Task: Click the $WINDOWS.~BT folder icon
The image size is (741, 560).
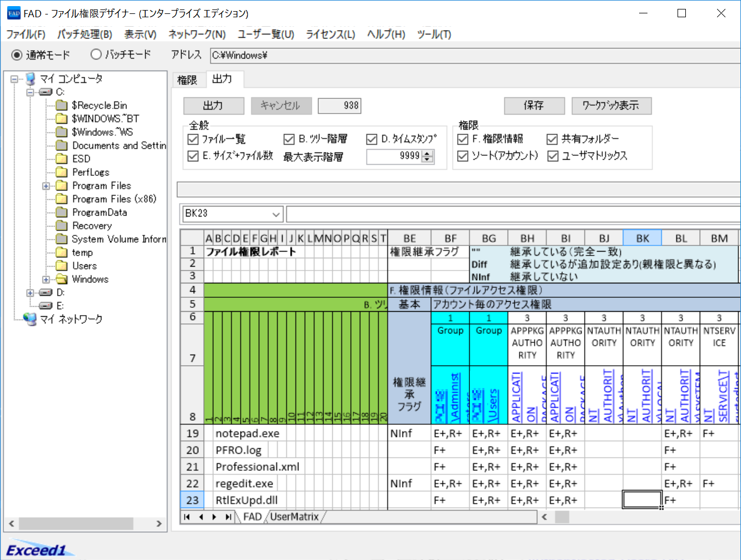Action: coord(62,119)
